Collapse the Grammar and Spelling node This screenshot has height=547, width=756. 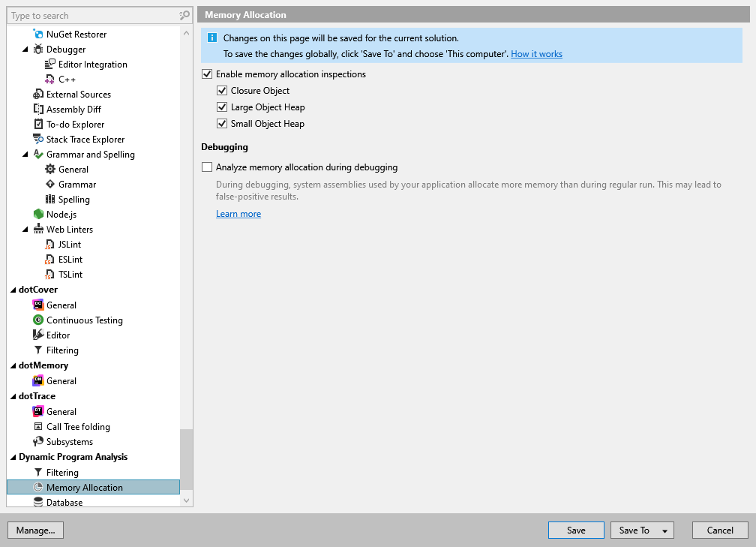click(25, 155)
